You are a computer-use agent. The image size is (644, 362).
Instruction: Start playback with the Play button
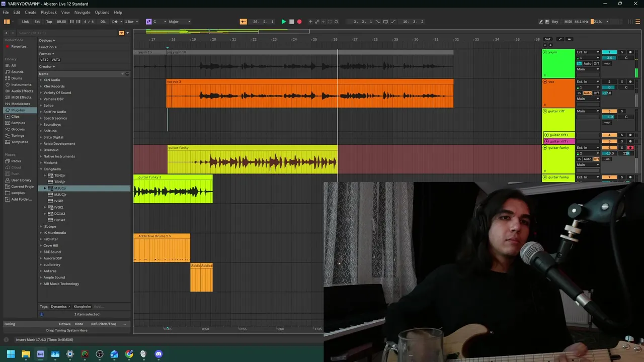tap(283, 22)
